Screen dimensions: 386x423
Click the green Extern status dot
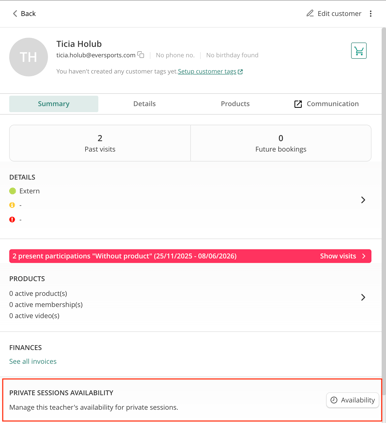pos(13,191)
